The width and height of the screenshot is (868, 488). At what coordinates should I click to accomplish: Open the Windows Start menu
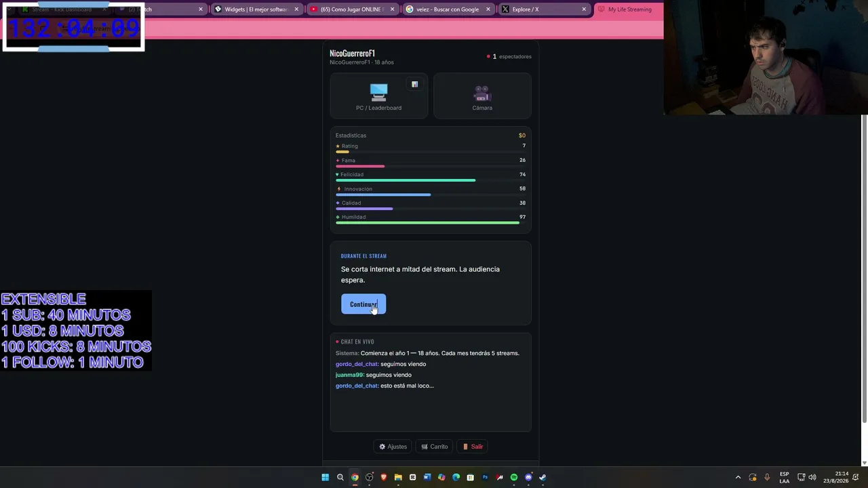tap(325, 477)
